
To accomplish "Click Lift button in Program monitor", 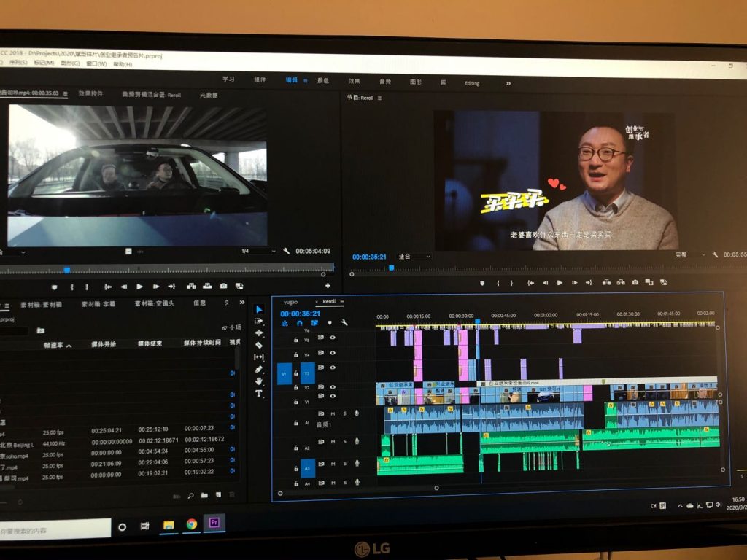I will (606, 282).
